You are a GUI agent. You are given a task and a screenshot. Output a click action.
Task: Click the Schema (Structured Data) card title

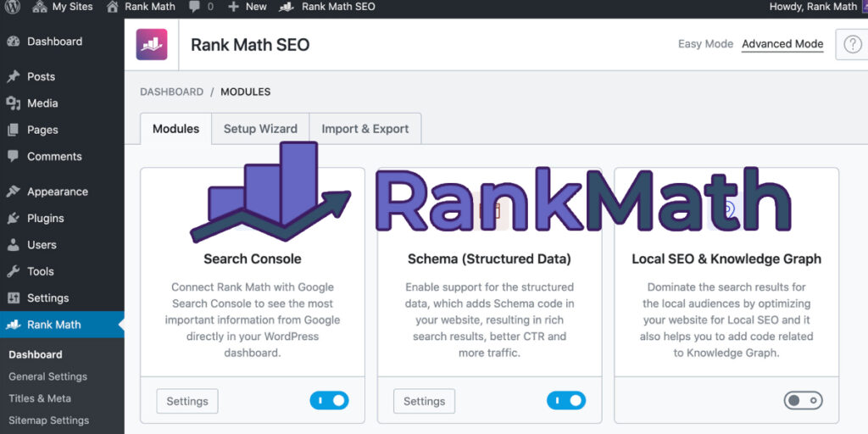pyautogui.click(x=489, y=259)
